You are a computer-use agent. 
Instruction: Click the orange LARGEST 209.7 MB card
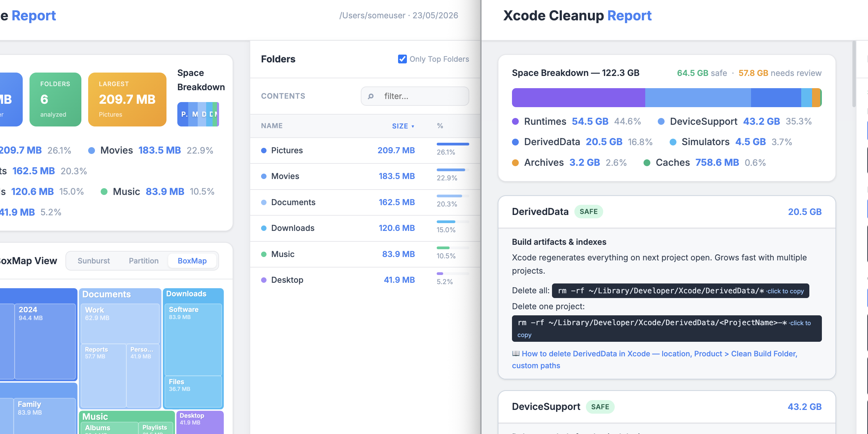coord(127,99)
